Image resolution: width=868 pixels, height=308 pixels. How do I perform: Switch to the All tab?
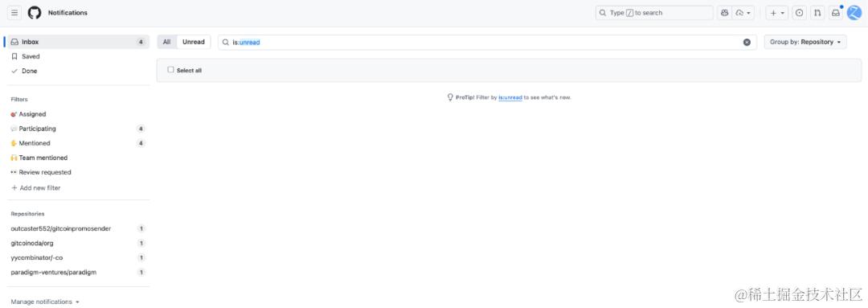166,42
